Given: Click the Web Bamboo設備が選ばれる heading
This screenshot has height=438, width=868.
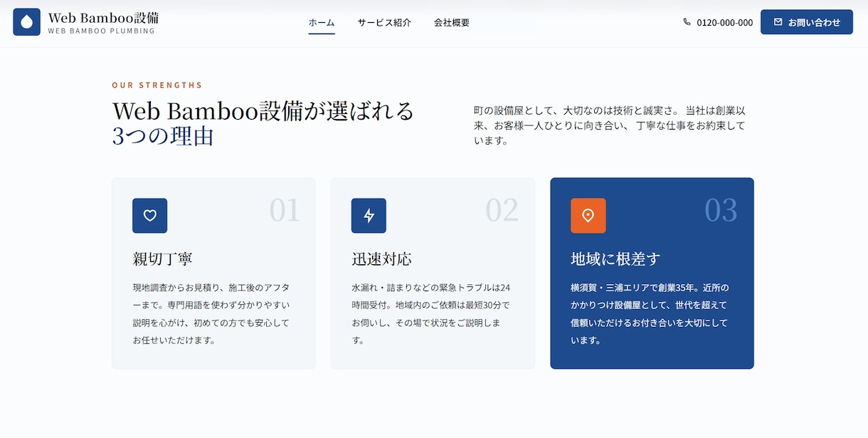Looking at the screenshot, I should point(263,111).
